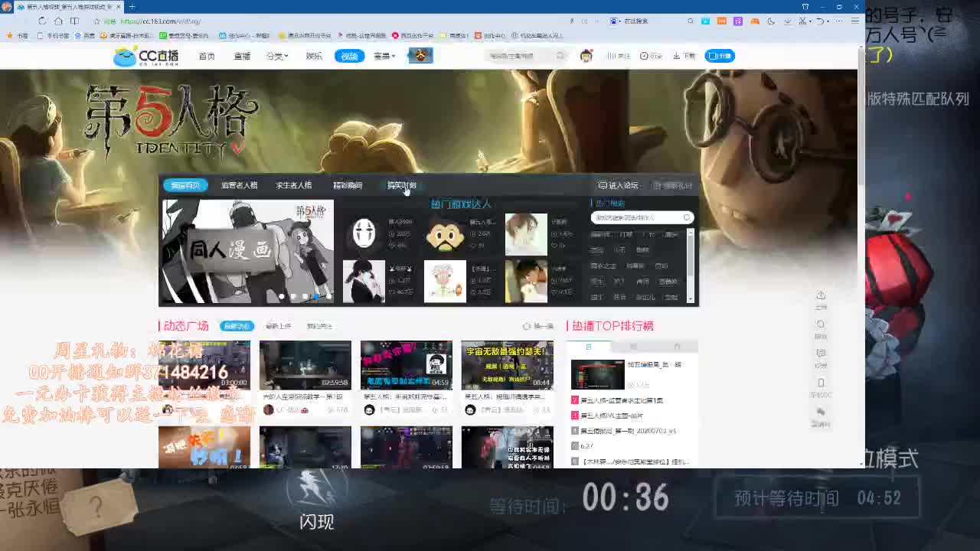Viewport: 980px width, 551px height.
Task: Open the No-Face masked avatar profile
Action: 364,233
